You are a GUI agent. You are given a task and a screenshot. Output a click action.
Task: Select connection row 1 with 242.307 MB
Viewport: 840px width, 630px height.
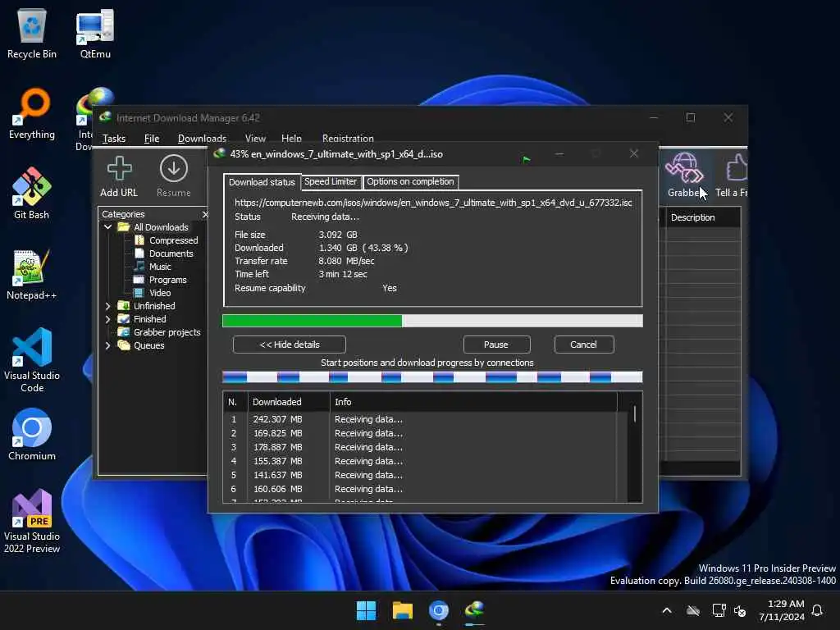(x=420, y=419)
